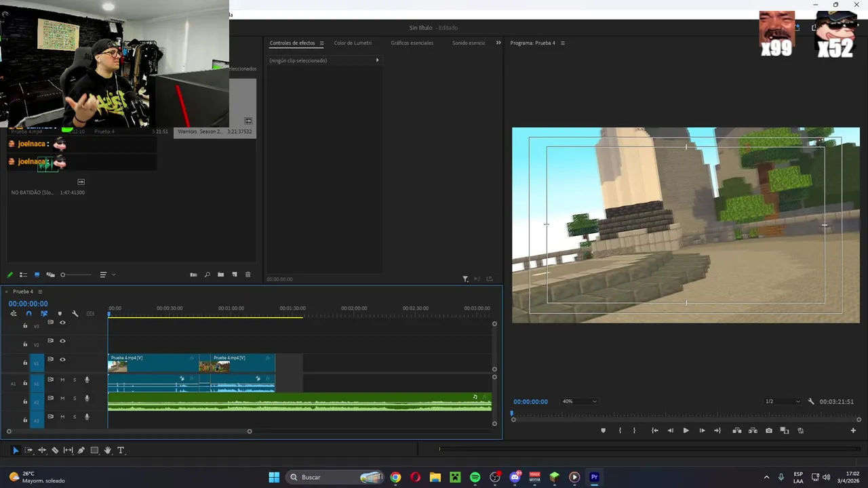The width and height of the screenshot is (868, 488).
Task: Click Lift button in Program monitor
Action: coord(736,430)
